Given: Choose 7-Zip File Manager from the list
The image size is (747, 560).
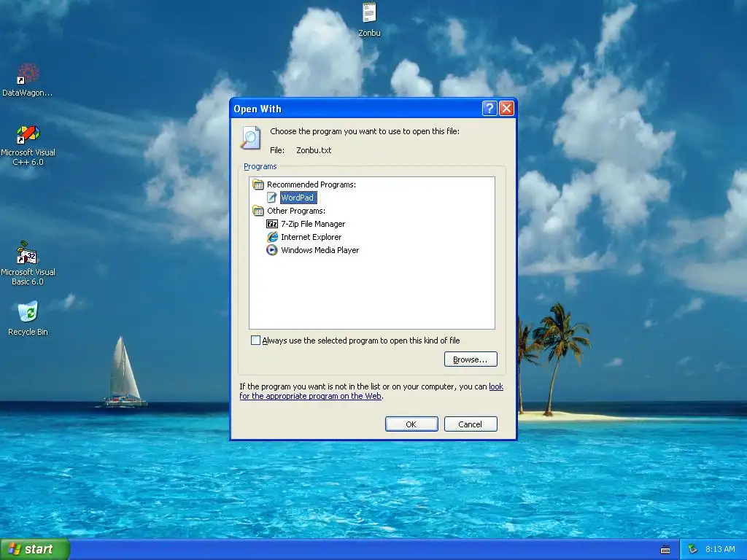Looking at the screenshot, I should click(313, 224).
